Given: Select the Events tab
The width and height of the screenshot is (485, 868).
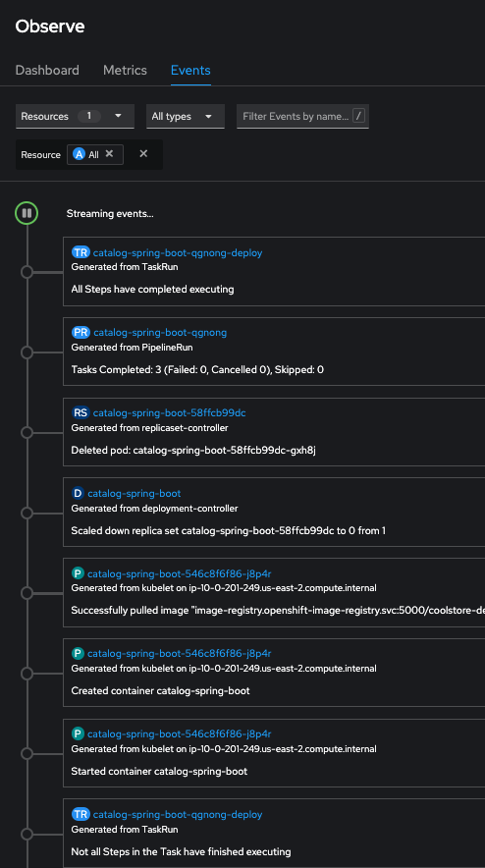Looking at the screenshot, I should click(x=190, y=71).
